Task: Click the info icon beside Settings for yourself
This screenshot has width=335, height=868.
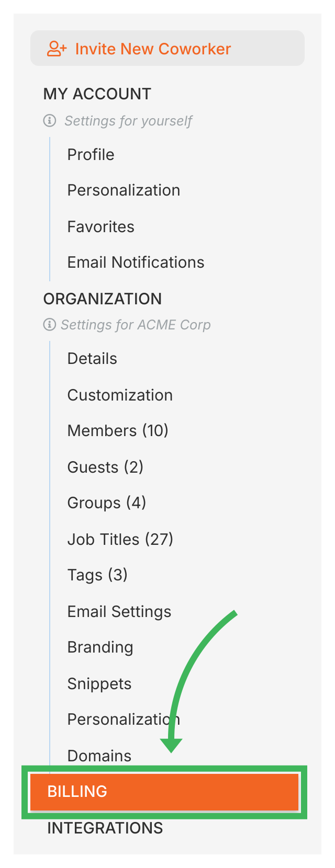Action: 50,121
